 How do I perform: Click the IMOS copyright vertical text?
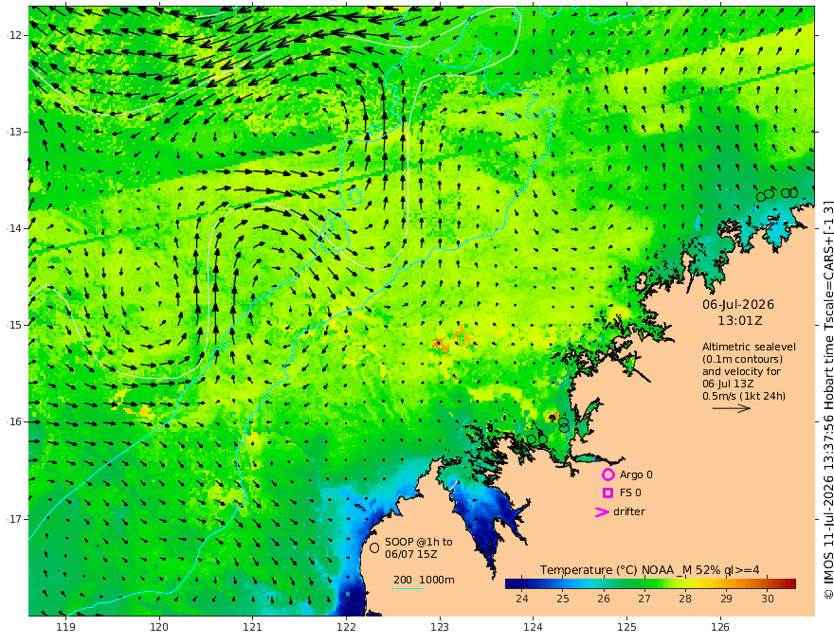[x=827, y=400]
